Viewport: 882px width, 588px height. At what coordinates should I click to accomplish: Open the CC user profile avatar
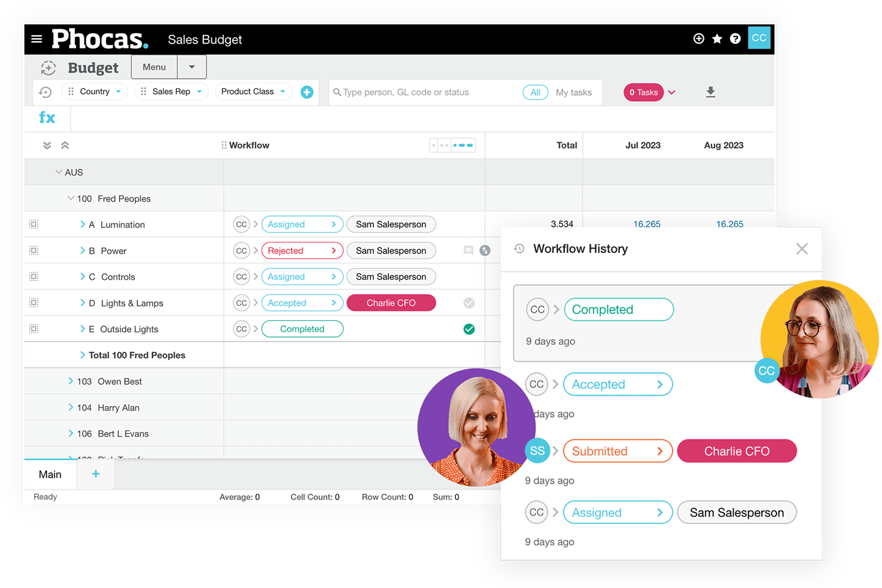point(759,38)
